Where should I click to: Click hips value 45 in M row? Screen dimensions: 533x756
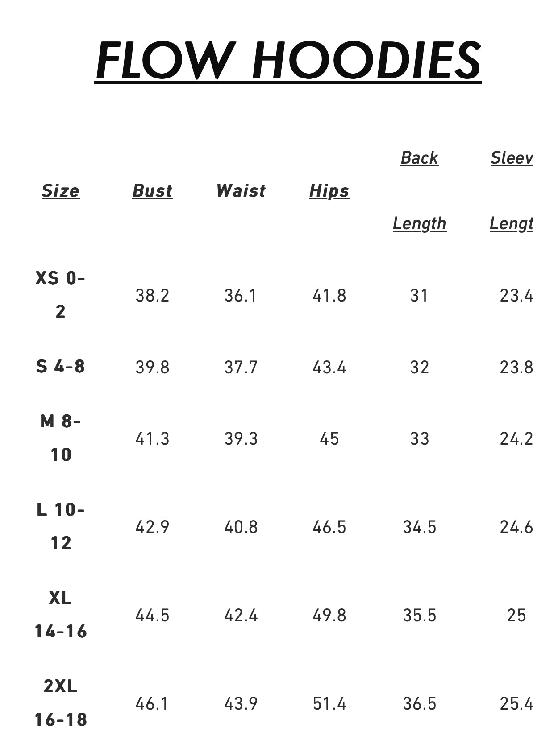(x=329, y=439)
